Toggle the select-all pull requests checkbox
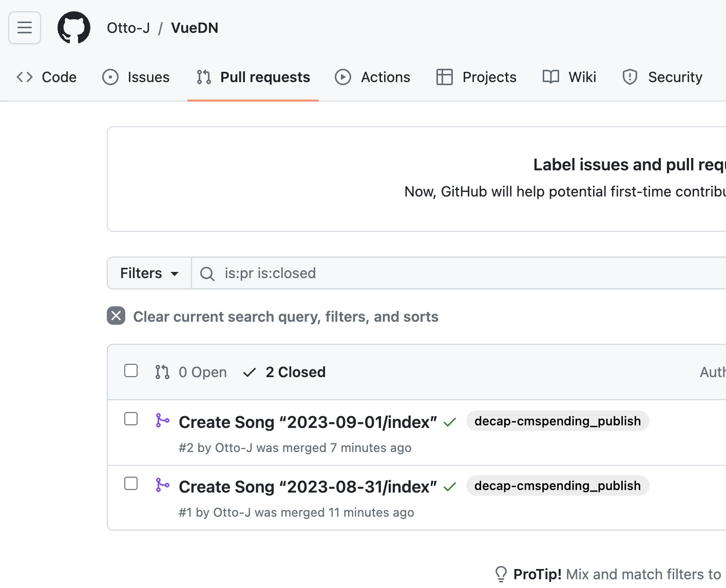Screen dimensions: 726x588 coord(131,371)
